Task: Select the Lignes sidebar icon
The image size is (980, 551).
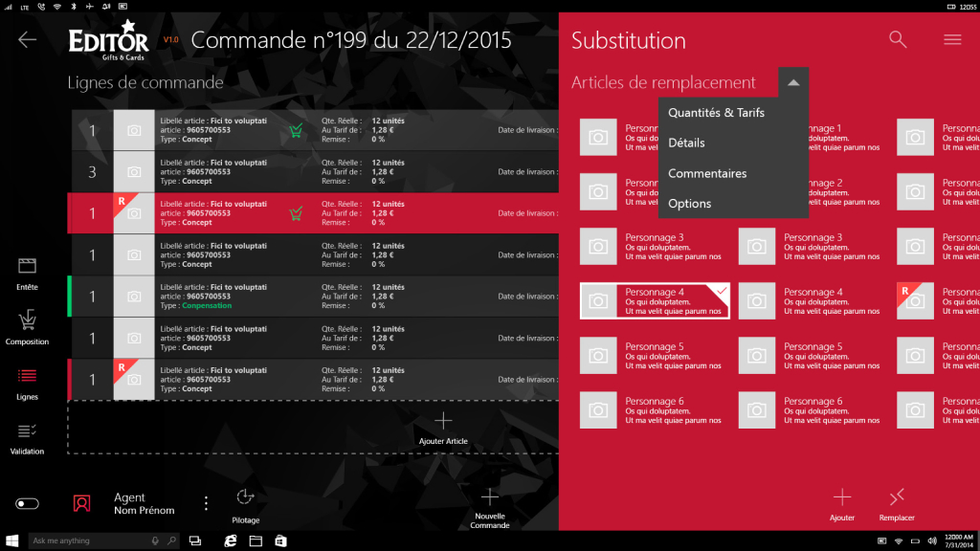Action: point(27,381)
